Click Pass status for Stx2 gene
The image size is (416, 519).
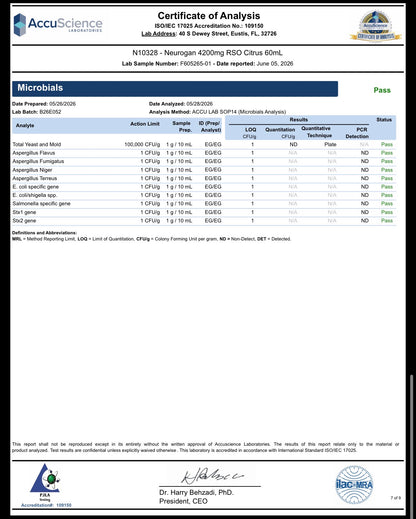(x=387, y=220)
